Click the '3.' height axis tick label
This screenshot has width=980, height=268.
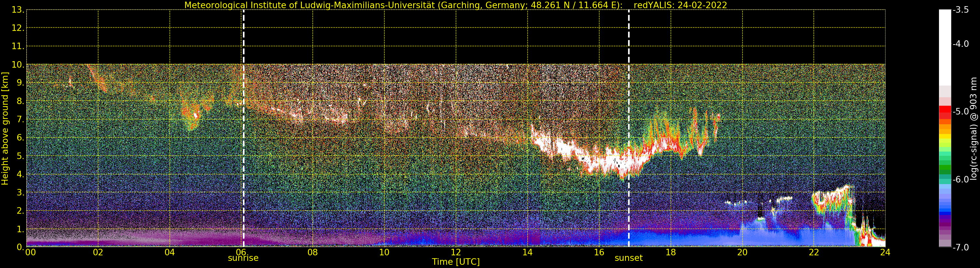pos(20,192)
